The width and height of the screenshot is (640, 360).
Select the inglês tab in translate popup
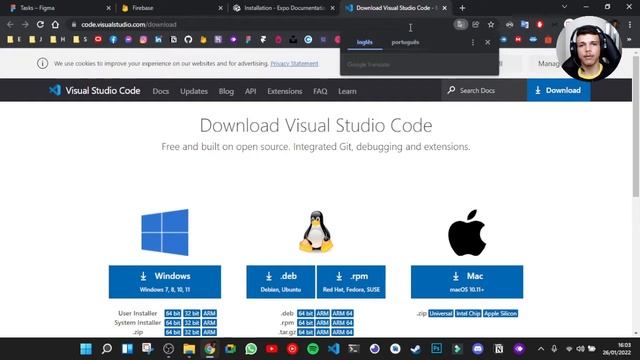click(x=365, y=42)
